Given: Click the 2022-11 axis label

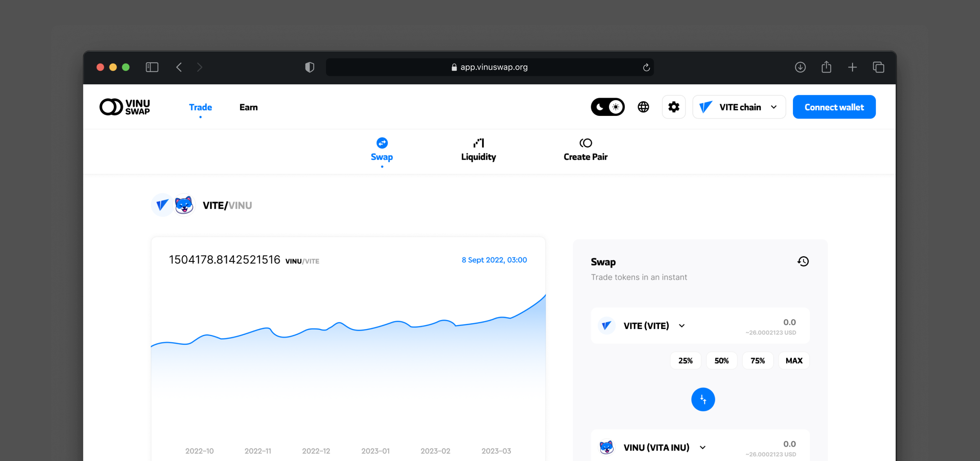Looking at the screenshot, I should 258,451.
